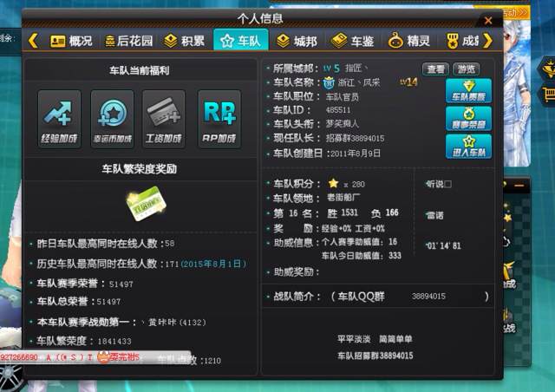
Task: Switch to the 概况 tab
Action: pos(71,41)
